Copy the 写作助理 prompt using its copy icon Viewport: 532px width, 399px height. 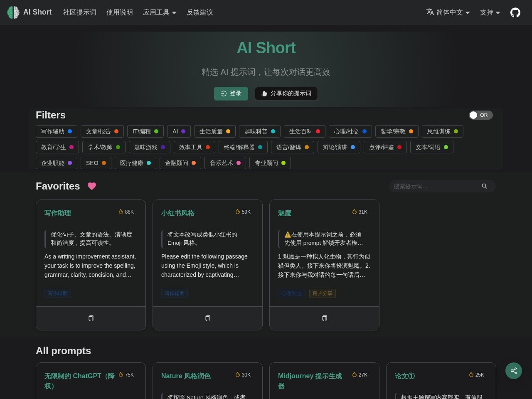(91, 318)
